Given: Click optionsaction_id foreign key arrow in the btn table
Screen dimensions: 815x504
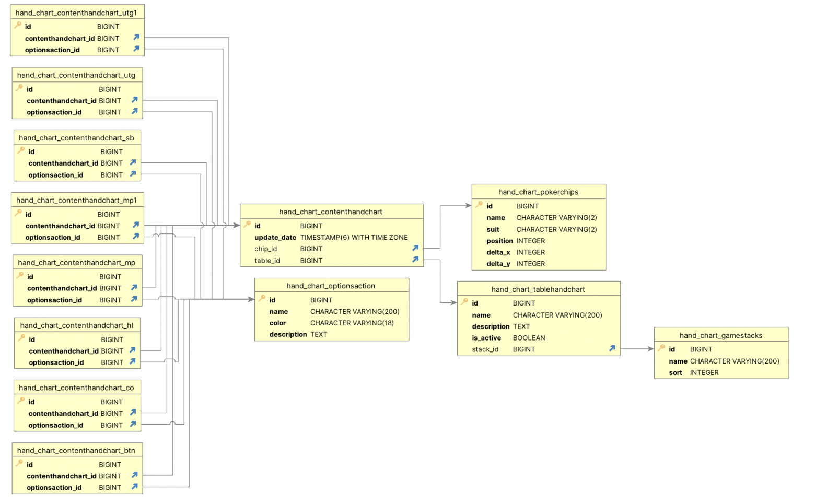Looking at the screenshot, I should click(x=135, y=487).
